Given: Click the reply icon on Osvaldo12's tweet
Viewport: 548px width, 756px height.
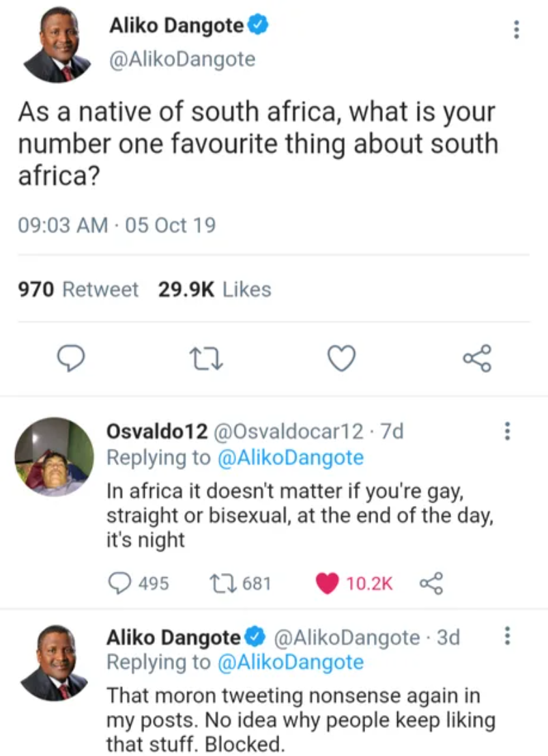Looking at the screenshot, I should tap(120, 583).
